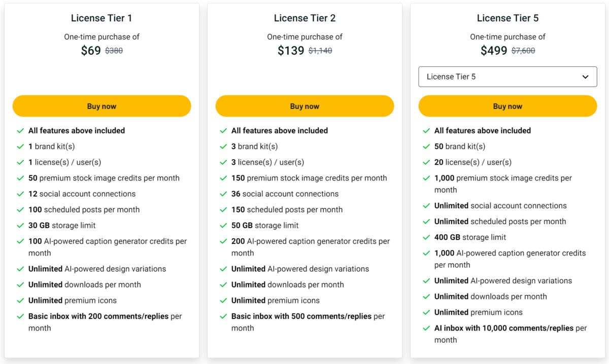The height and width of the screenshot is (364, 609).
Task: Click the checkmark beside '400 GB storage limit'
Action: click(x=427, y=237)
